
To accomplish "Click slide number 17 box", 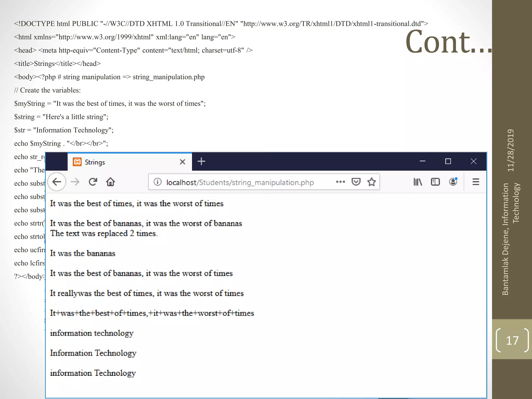I will tap(512, 340).
